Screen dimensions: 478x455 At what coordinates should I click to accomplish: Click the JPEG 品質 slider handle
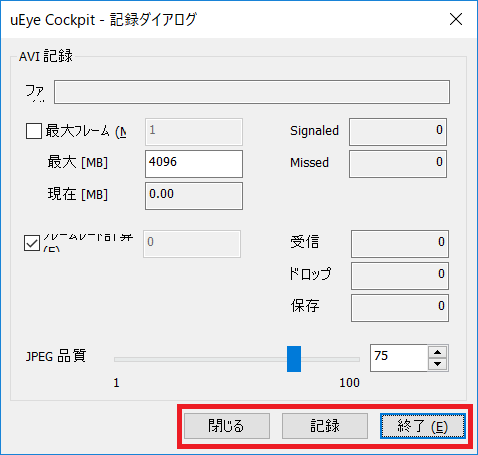click(x=294, y=359)
